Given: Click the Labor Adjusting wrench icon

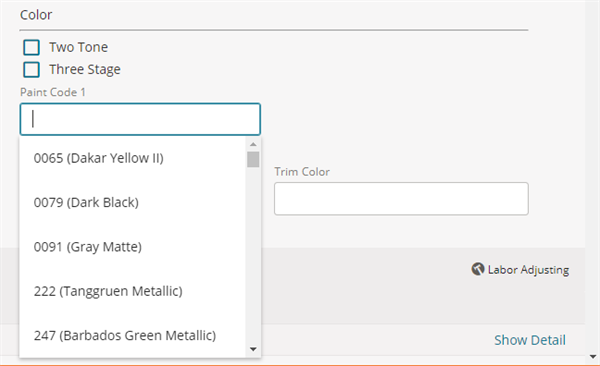Looking at the screenshot, I should tap(478, 269).
